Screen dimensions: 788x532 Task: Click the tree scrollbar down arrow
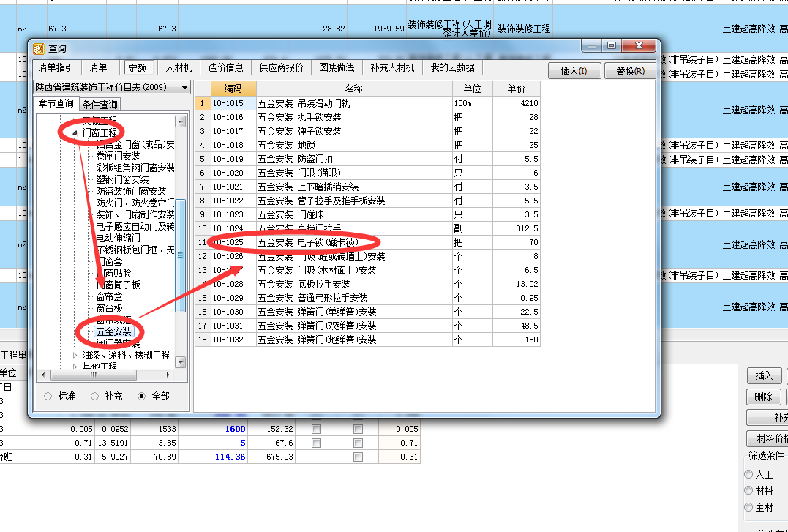(181, 362)
